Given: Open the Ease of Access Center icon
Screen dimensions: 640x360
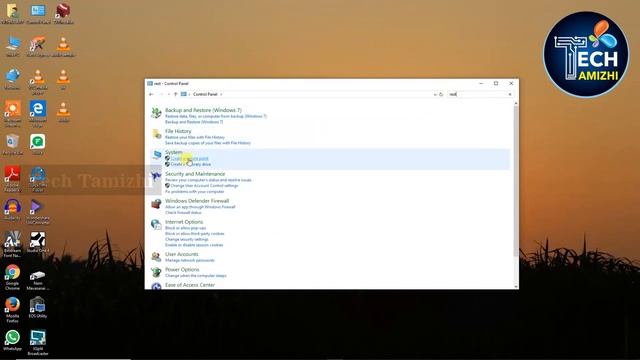Looking at the screenshot, I should 156,286.
